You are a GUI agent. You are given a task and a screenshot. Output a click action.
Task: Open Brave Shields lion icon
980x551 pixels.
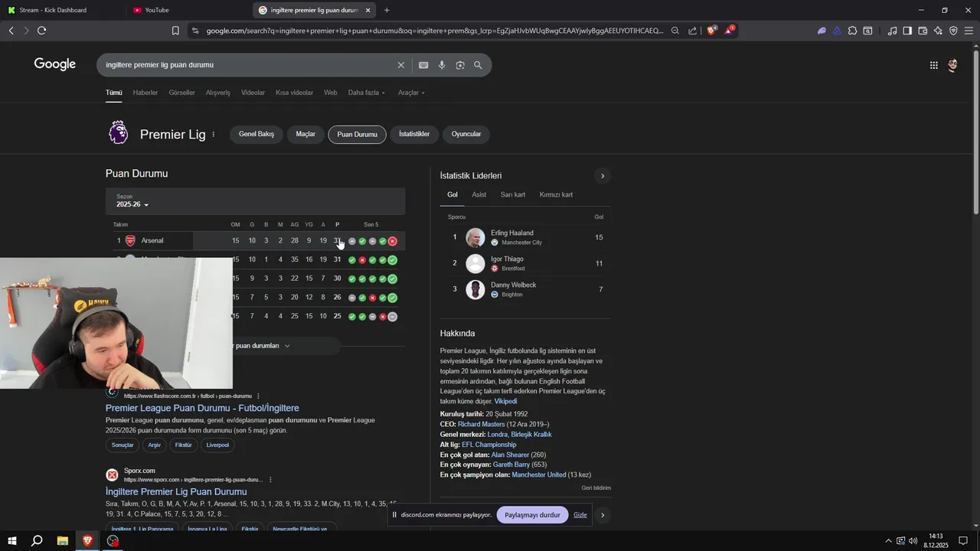pyautogui.click(x=712, y=31)
